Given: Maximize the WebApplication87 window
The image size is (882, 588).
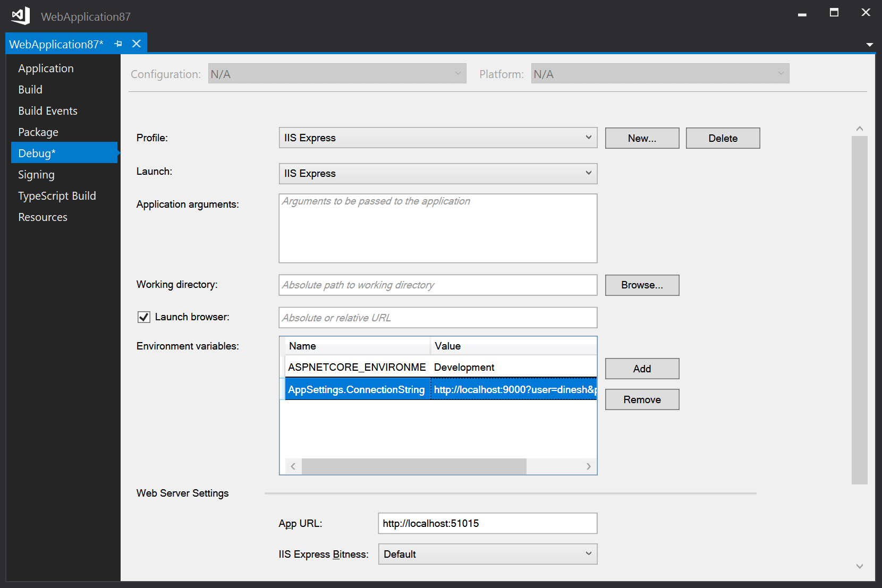Looking at the screenshot, I should (834, 12).
